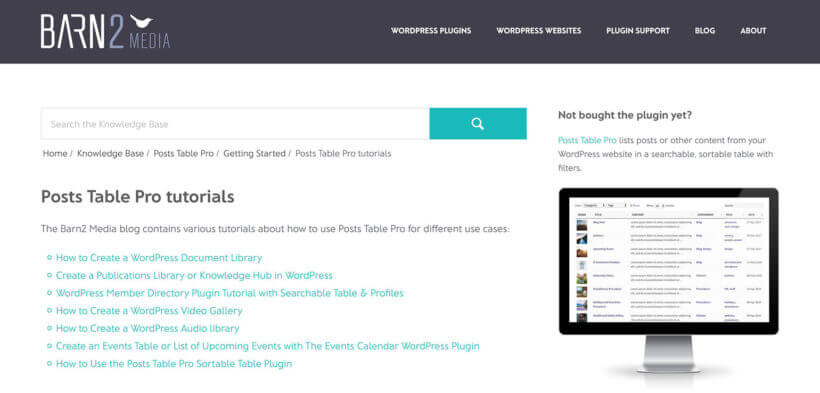Click Getting Started breadcrumb link
Viewport: 820px width, 393px height.
click(254, 153)
